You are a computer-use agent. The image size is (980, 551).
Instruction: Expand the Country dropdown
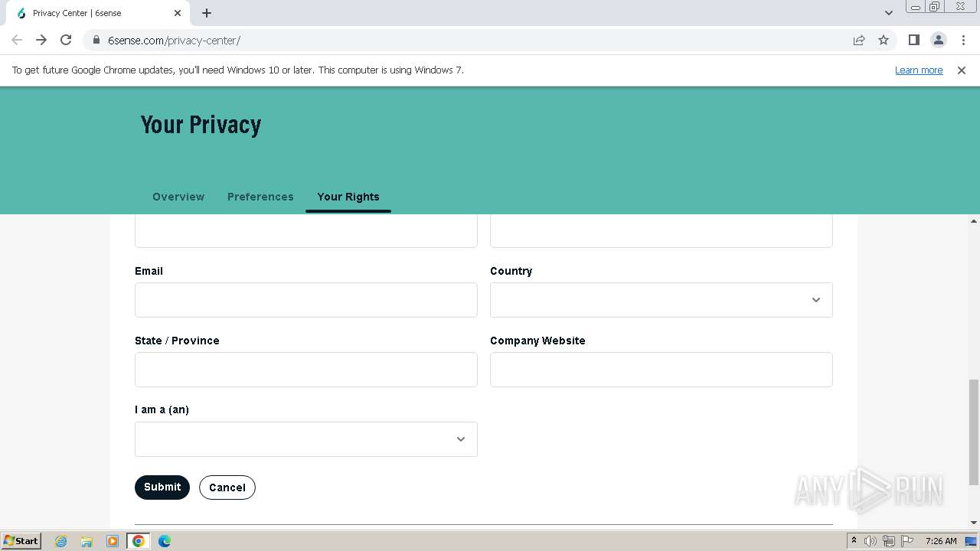661,300
